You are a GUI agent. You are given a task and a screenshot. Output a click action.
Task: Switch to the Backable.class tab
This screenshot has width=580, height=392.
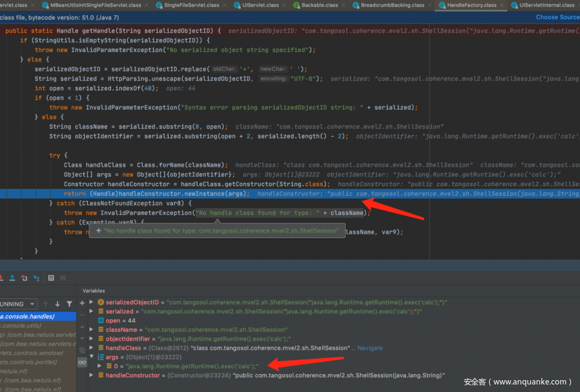click(x=320, y=5)
